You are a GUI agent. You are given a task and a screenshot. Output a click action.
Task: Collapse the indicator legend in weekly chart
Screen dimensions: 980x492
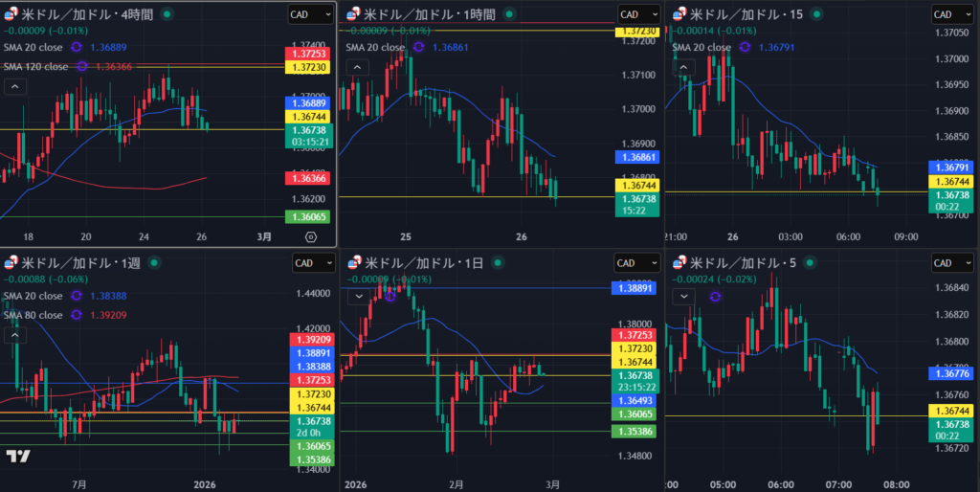15,335
